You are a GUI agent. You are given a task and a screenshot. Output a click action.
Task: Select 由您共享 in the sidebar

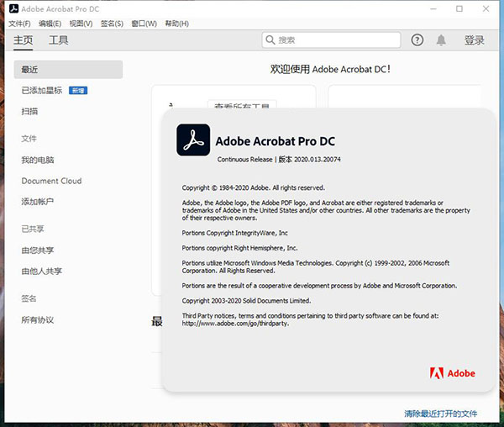[x=38, y=250]
